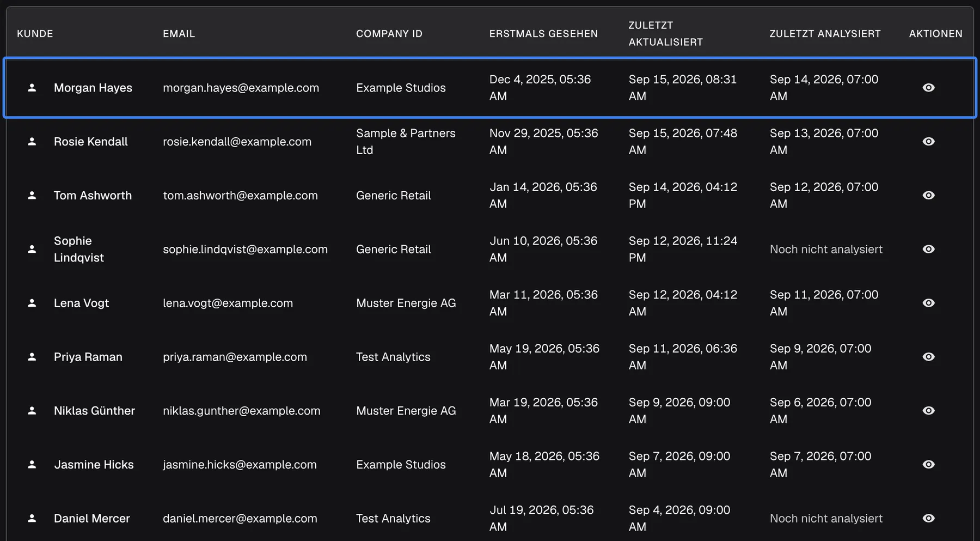Click Noch nicht analysiert for Sophie Lindqvist

(826, 250)
